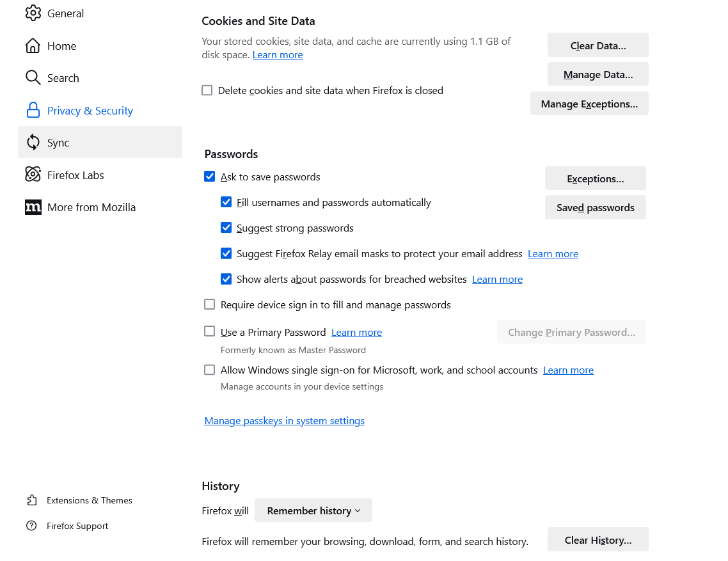Click the Sync arrows icon
728x561 pixels.
pos(33,143)
